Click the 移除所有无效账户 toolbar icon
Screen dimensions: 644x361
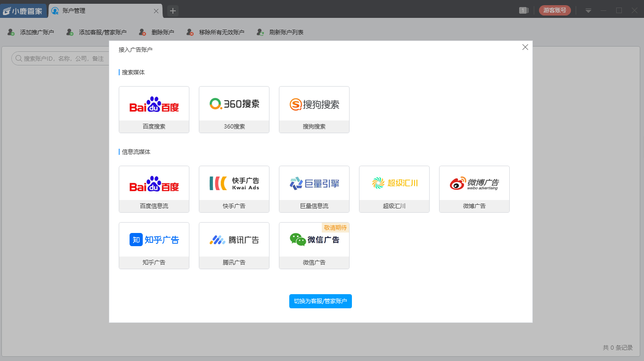click(x=190, y=32)
